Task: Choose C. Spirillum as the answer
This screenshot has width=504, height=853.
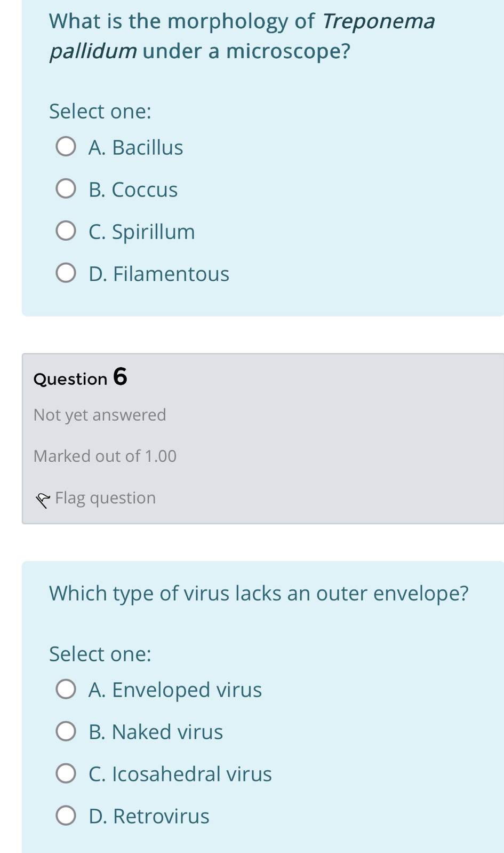Action: (66, 231)
